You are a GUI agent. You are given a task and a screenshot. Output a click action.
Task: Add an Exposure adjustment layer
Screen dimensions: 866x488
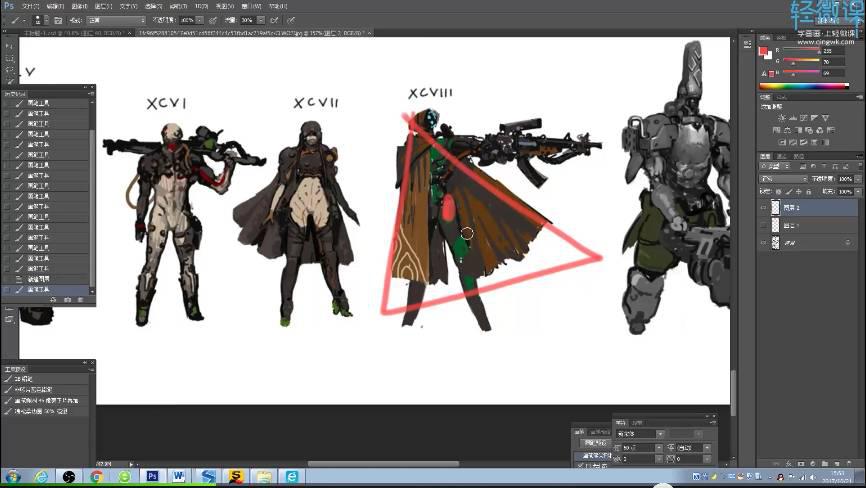(x=815, y=118)
